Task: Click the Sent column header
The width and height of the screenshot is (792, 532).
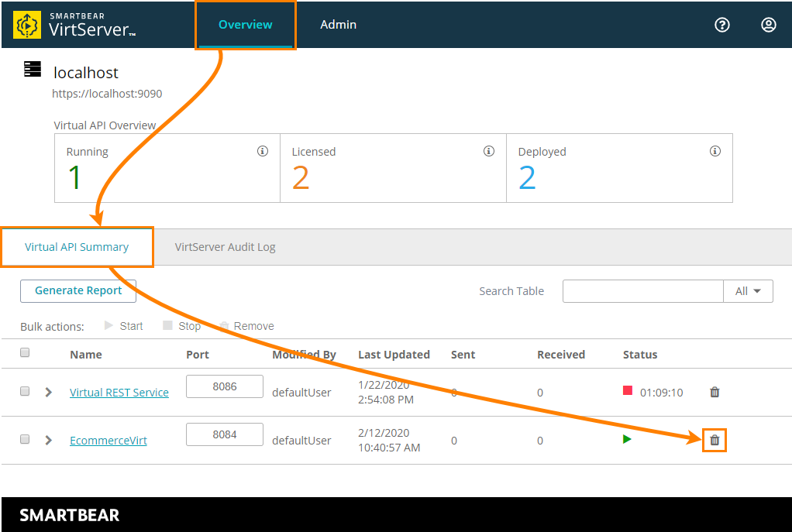Action: pos(463,355)
